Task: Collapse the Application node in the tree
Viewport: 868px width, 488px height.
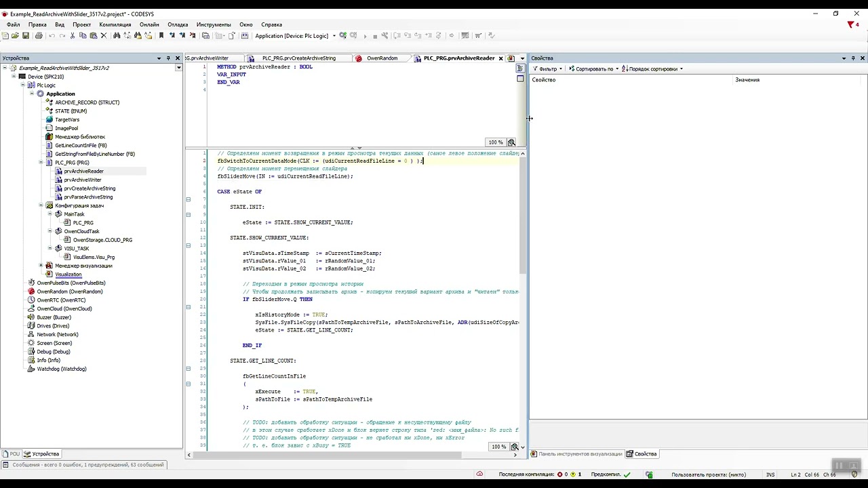Action: click(x=32, y=94)
